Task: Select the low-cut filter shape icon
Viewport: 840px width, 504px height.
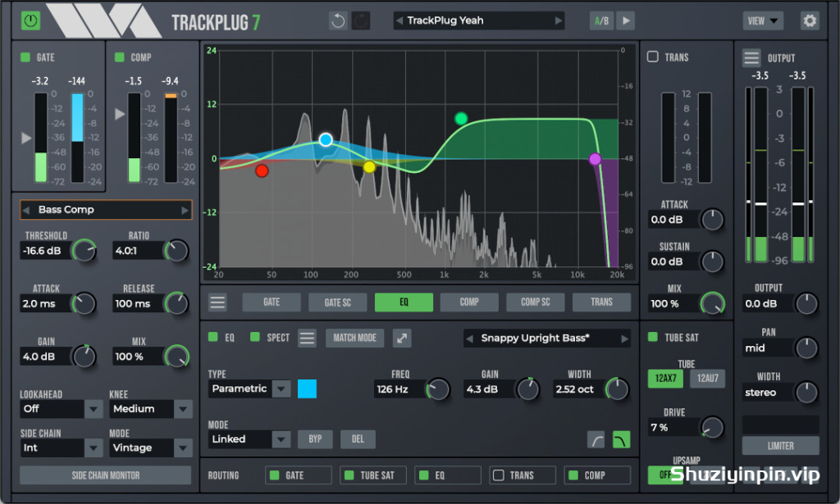Action: click(596, 440)
